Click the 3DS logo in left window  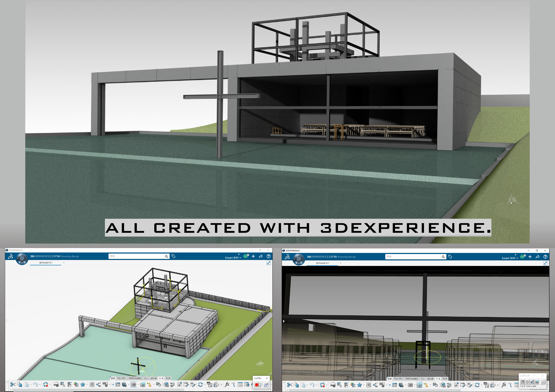tap(10, 256)
